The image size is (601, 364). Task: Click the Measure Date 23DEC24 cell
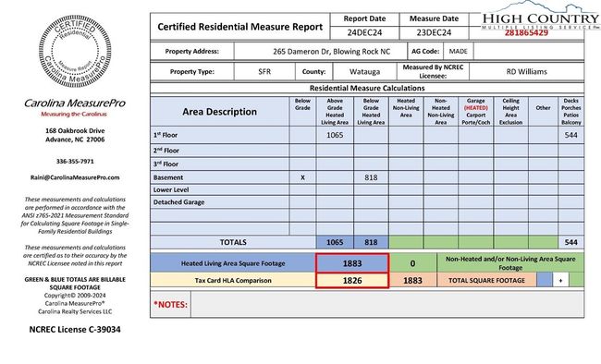[434, 32]
